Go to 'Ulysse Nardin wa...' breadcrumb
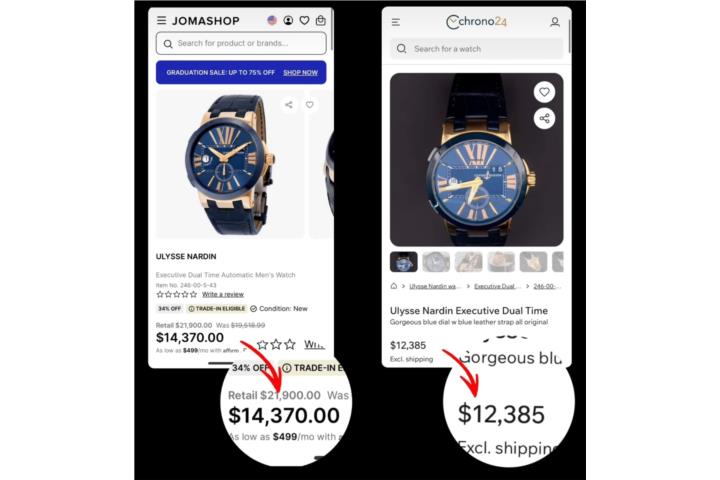This screenshot has height=480, width=720. (x=434, y=286)
